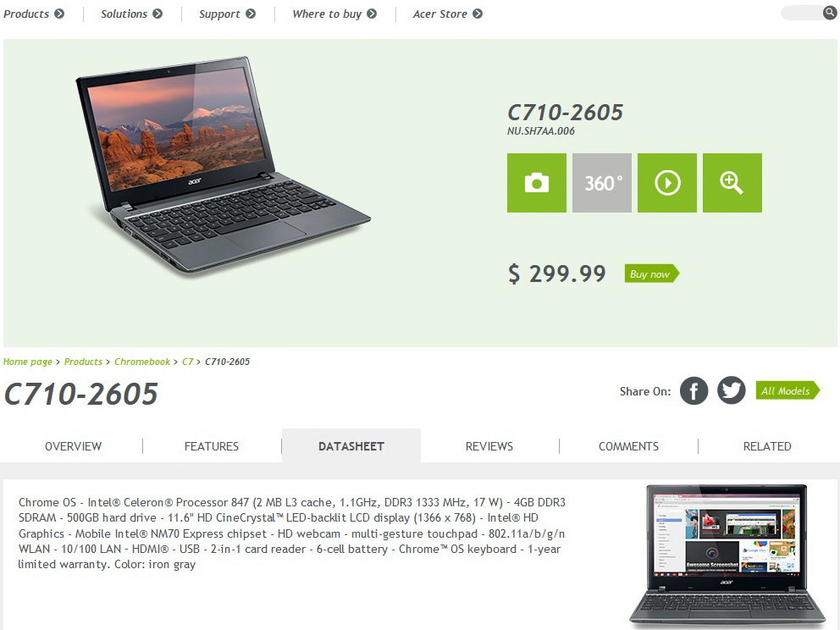Click the search magnifier icon
This screenshot has width=840, height=630.
(829, 13)
